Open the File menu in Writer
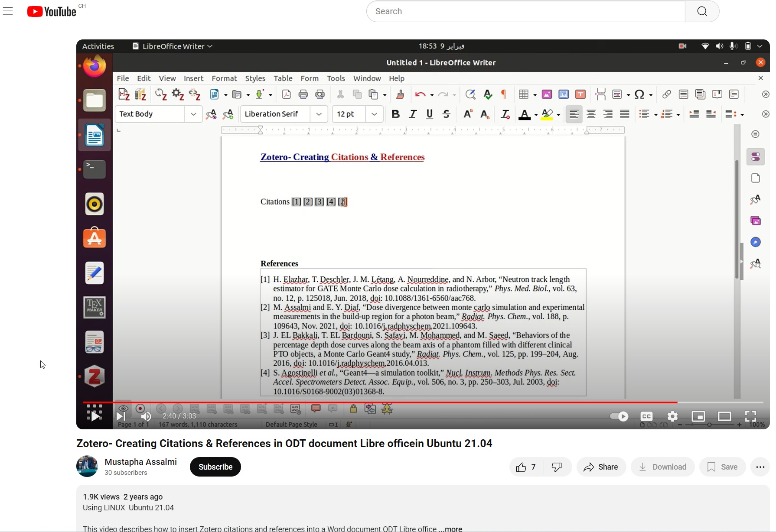 tap(123, 78)
